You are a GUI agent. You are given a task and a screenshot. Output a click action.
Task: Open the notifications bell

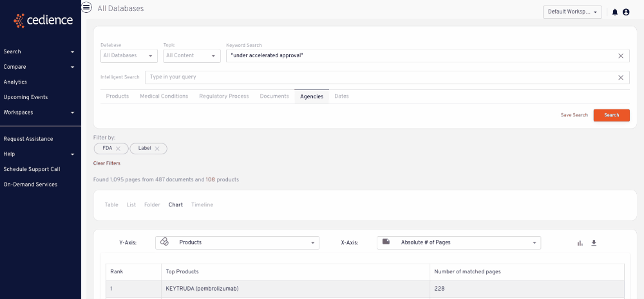click(615, 12)
